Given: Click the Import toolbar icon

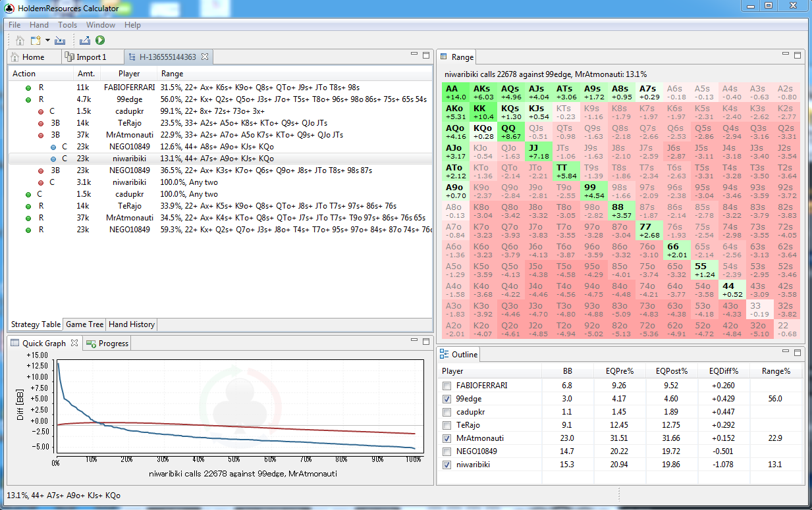Looking at the screenshot, I should click(60, 41).
